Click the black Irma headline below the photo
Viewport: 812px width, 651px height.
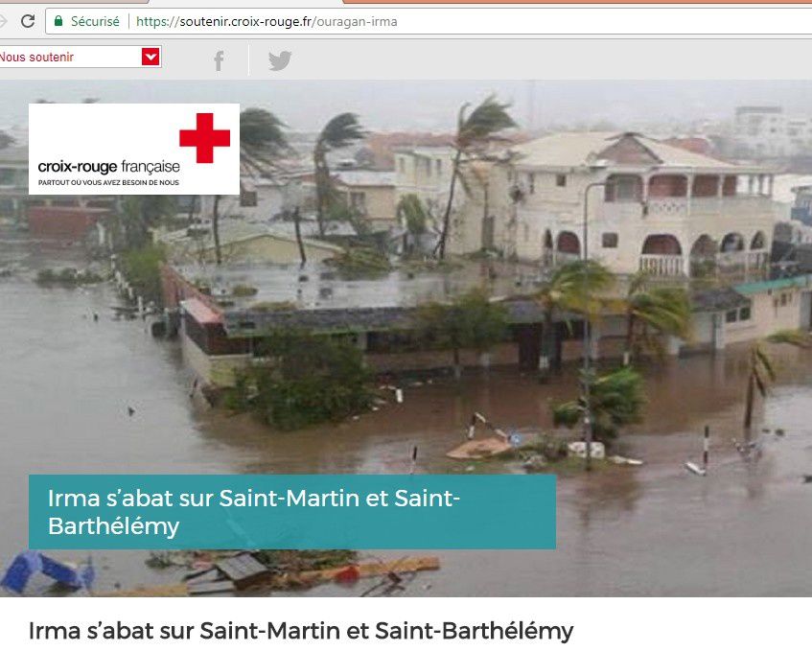(301, 631)
